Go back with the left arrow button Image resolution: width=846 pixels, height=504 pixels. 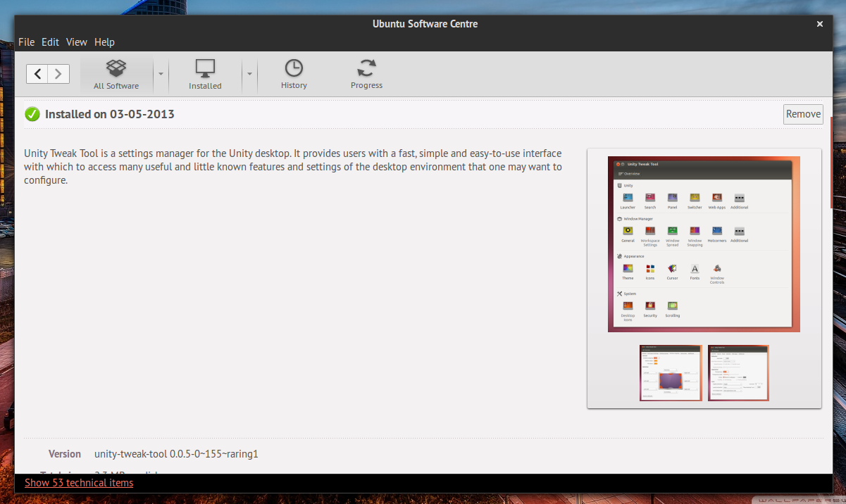(37, 73)
